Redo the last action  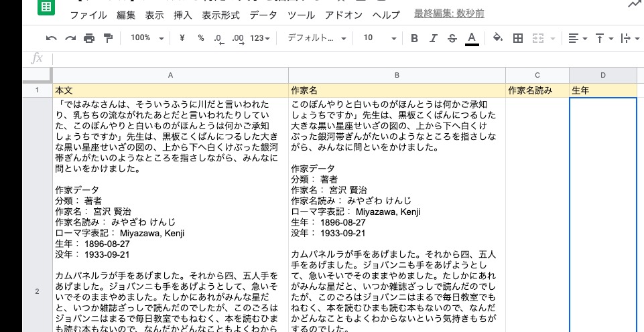(70, 39)
